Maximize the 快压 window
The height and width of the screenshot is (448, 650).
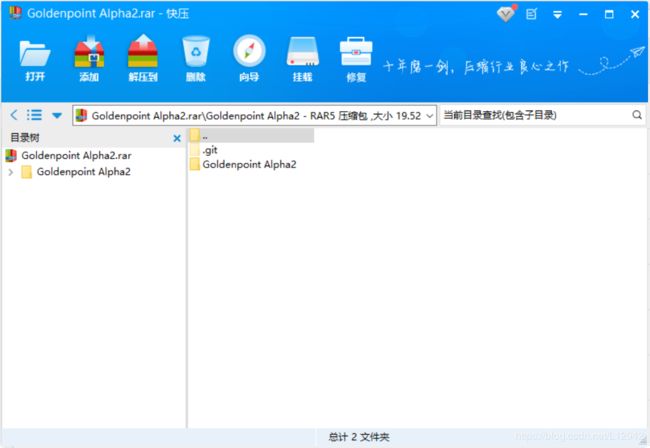point(609,15)
